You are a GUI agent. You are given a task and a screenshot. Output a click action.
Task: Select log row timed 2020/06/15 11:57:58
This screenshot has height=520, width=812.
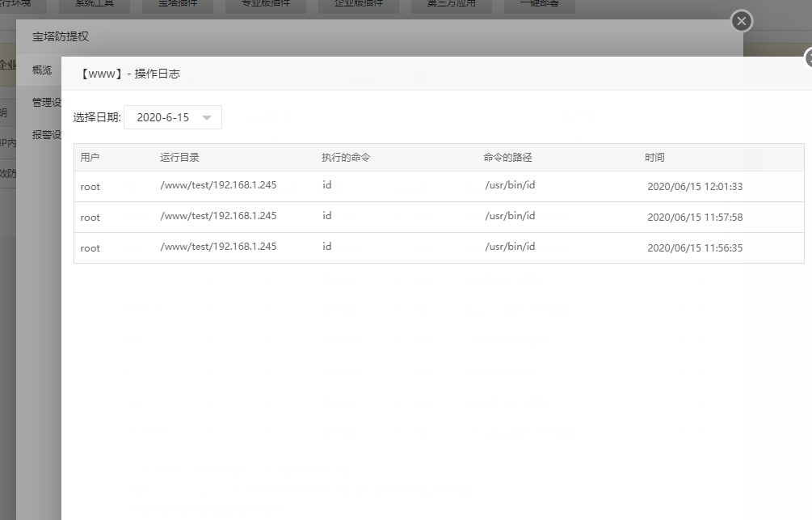click(440, 218)
